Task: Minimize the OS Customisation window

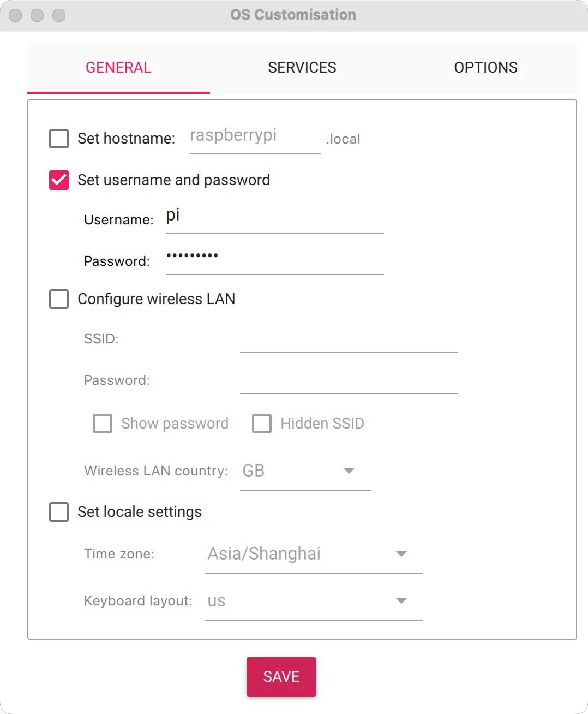Action: pyautogui.click(x=37, y=15)
